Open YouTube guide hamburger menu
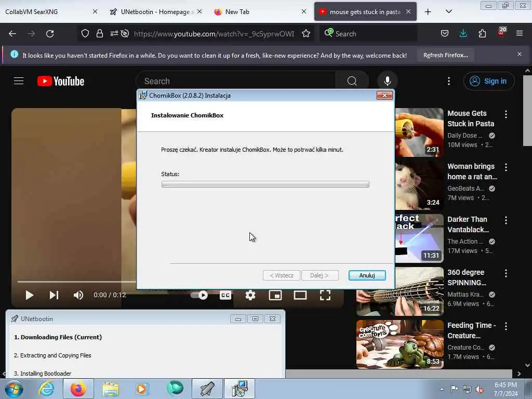Image resolution: width=532 pixels, height=399 pixels. [x=19, y=81]
